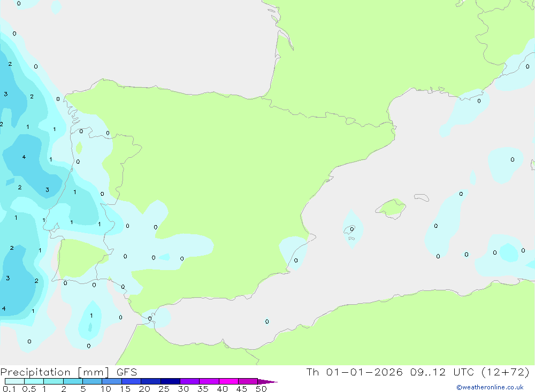The width and height of the screenshot is (535, 392).
Task: Click the "GFS" model label
Action: point(127,372)
